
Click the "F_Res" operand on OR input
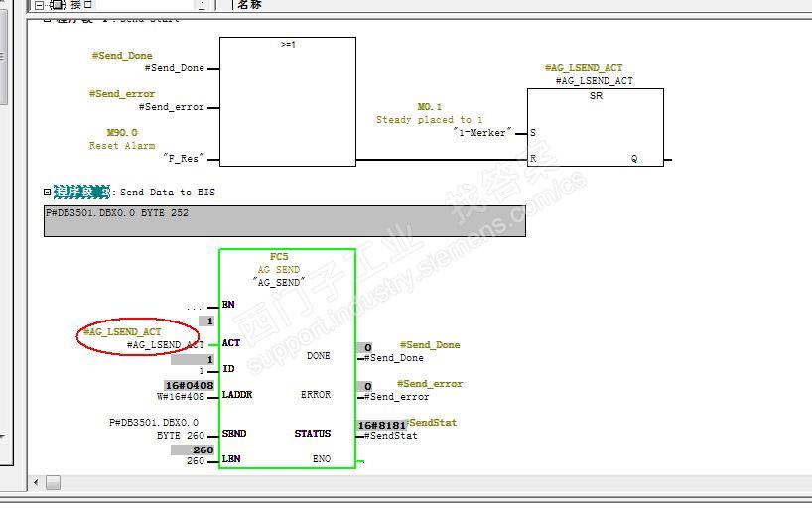coord(184,159)
